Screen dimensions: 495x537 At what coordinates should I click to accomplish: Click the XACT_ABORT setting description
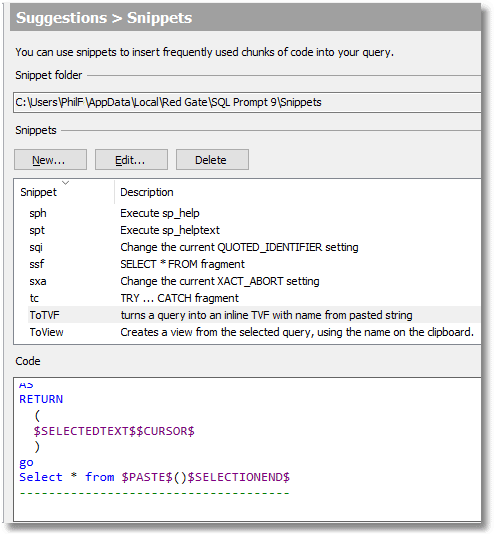(x=220, y=281)
